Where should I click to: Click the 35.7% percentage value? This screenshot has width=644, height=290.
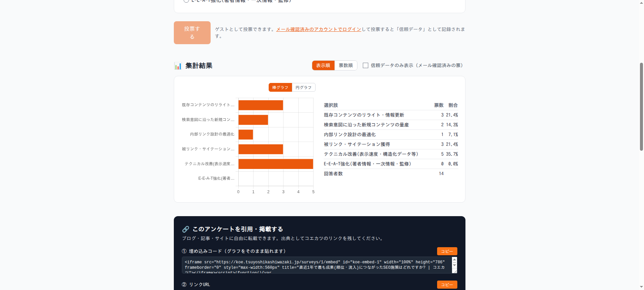pos(452,154)
